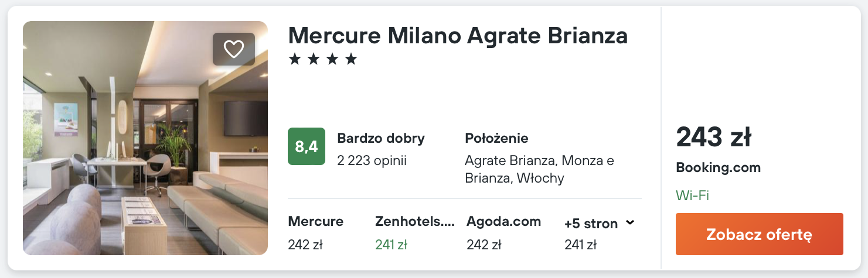Select the "Bardzo dobry" rating label

tap(381, 139)
